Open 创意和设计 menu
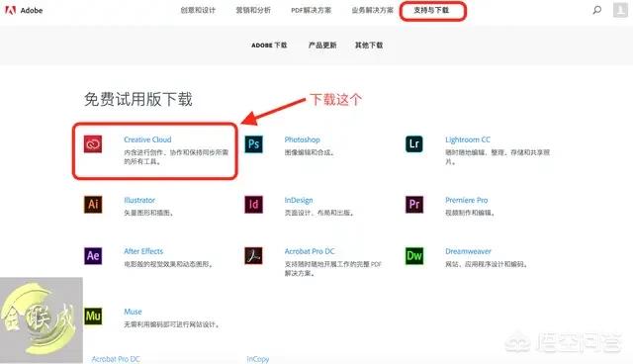633x364 pixels. [198, 10]
